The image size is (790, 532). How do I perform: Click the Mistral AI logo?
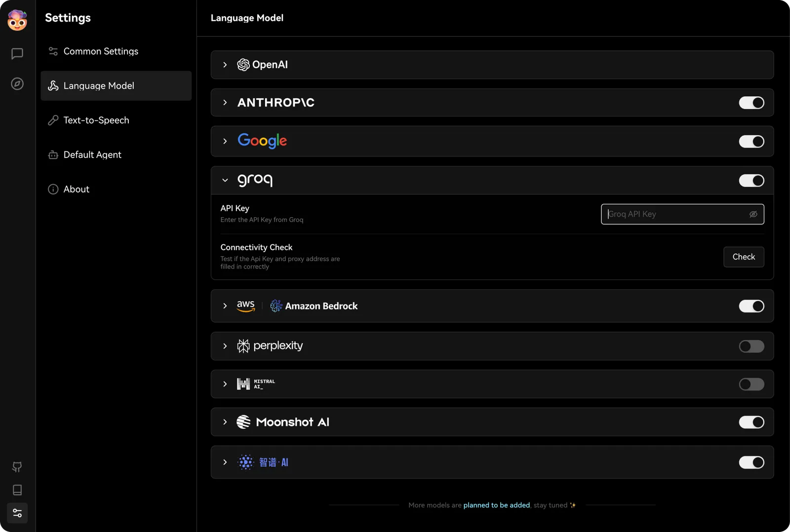pos(256,384)
